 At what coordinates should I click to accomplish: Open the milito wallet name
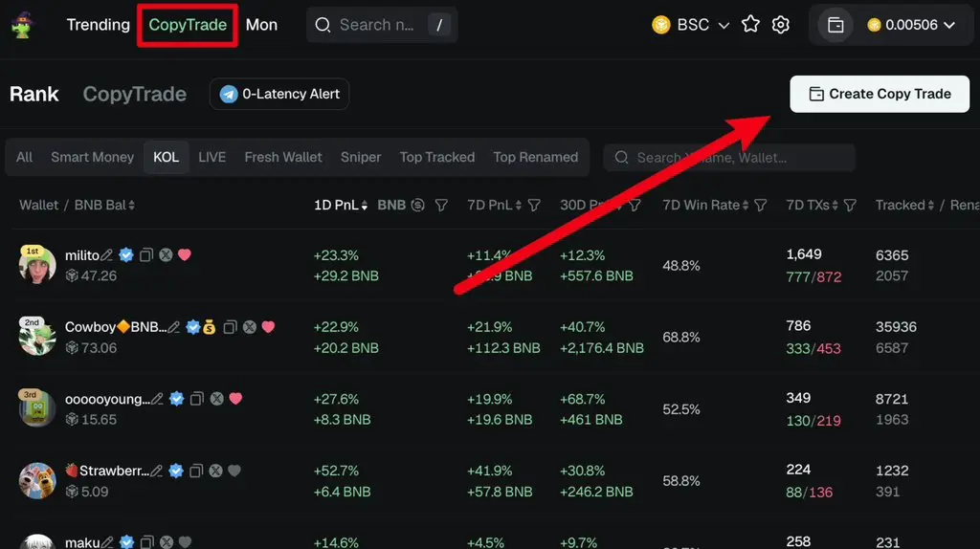[82, 255]
